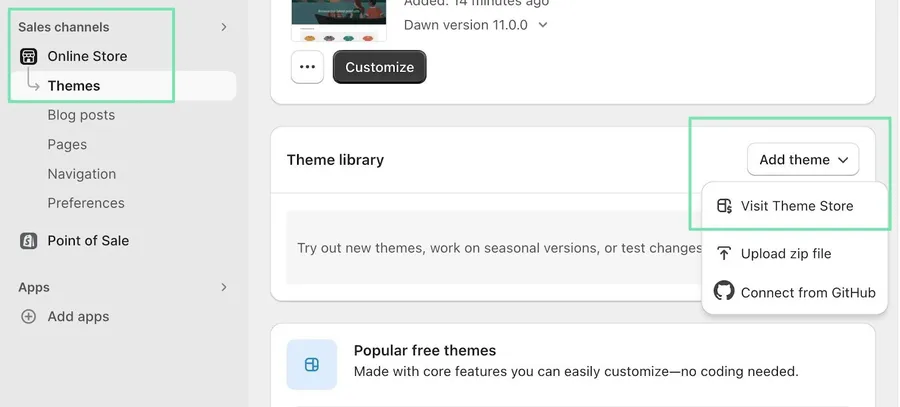Image resolution: width=900 pixels, height=407 pixels.
Task: Open the Dawn version 11.0.0 dropdown
Action: (476, 25)
